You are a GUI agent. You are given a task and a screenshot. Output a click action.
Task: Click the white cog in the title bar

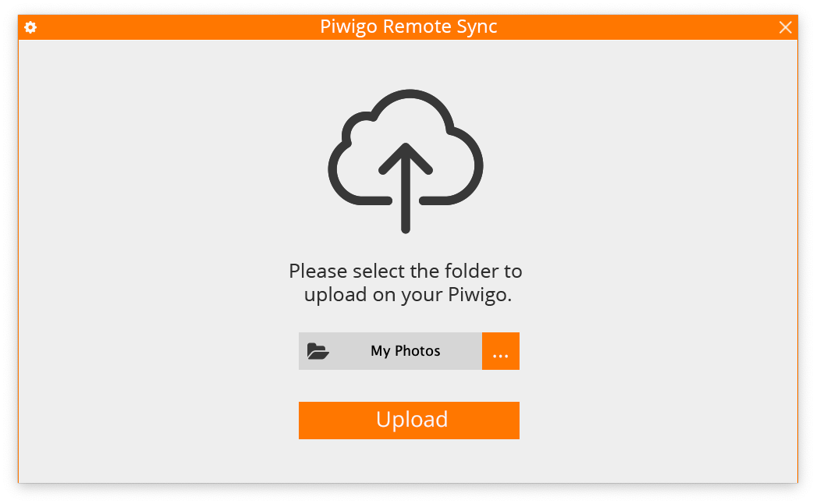coord(30,27)
